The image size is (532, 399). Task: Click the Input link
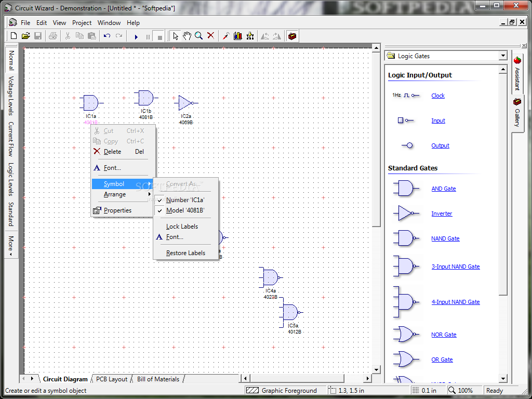(438, 121)
